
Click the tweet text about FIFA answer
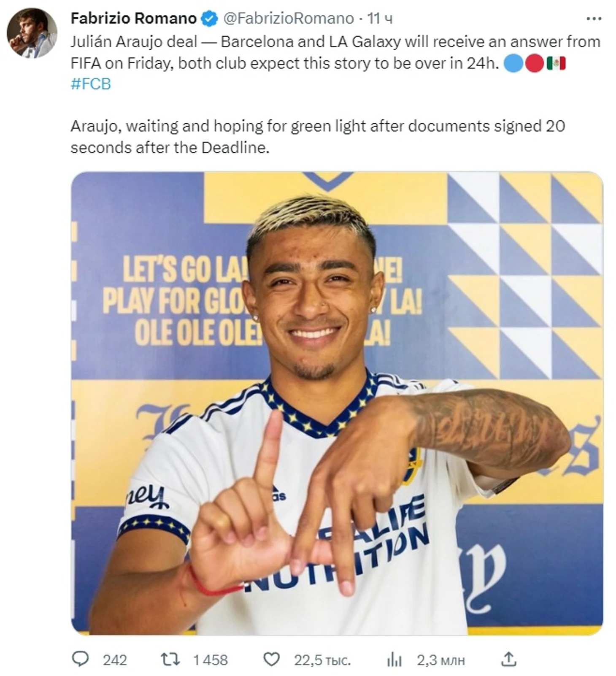335,52
